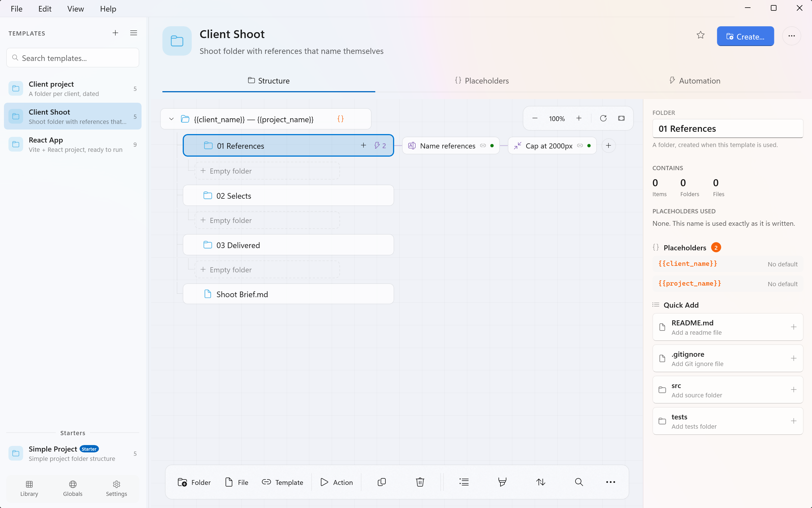Open list view icon in bottom toolbar
The image size is (812, 508).
coord(464,482)
